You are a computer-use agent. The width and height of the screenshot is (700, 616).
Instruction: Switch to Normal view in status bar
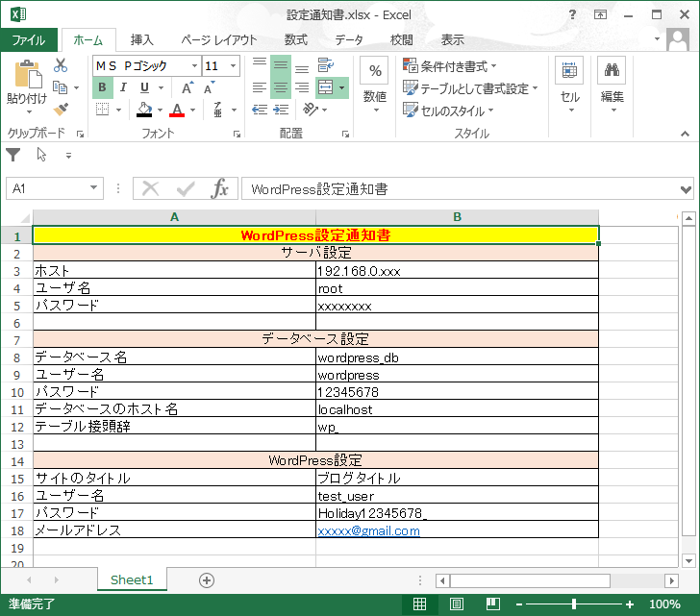point(419,604)
